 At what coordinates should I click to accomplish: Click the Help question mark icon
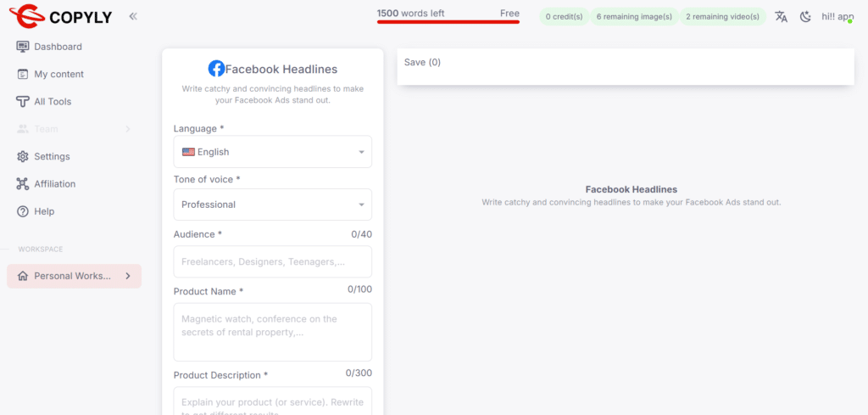click(23, 211)
